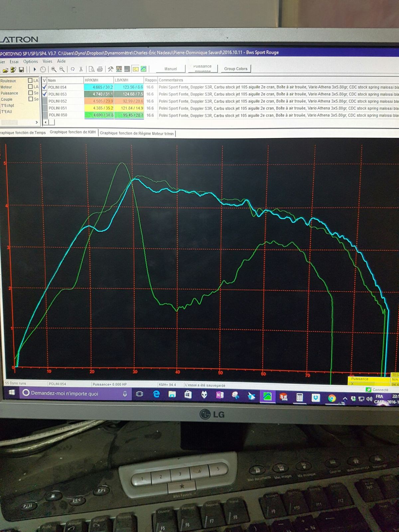Click the scissors cut icon
Image resolution: width=399 pixels, height=532 pixels.
click(x=81, y=69)
